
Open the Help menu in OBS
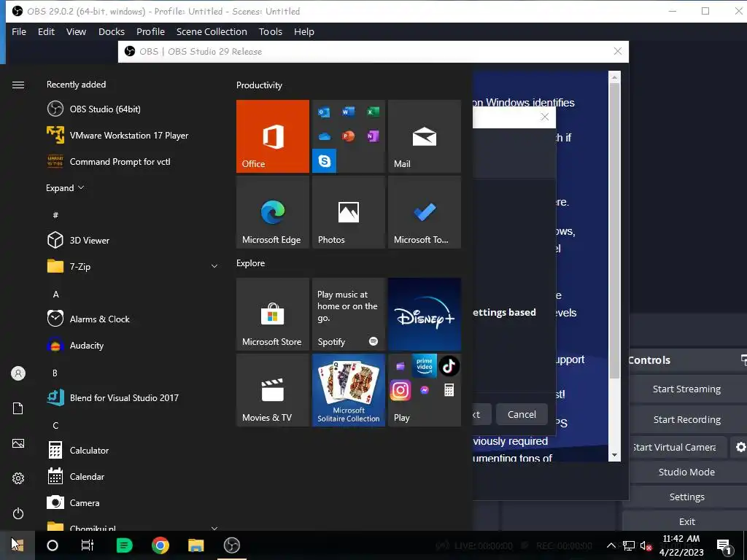pyautogui.click(x=304, y=31)
